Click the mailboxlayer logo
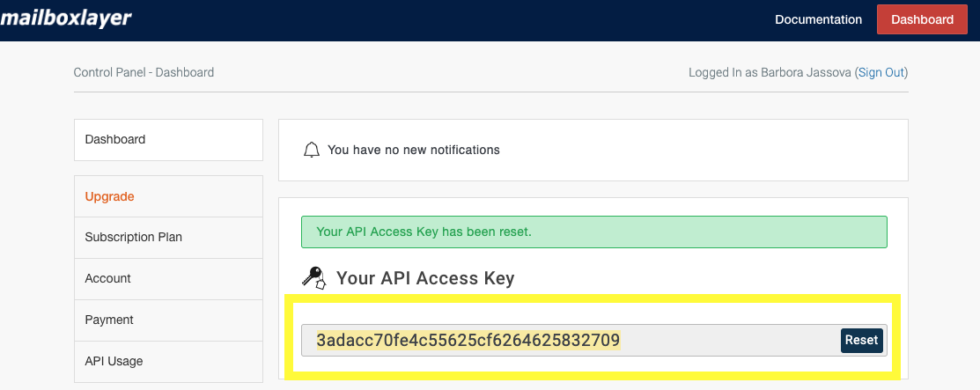The width and height of the screenshot is (980, 390). [x=66, y=18]
